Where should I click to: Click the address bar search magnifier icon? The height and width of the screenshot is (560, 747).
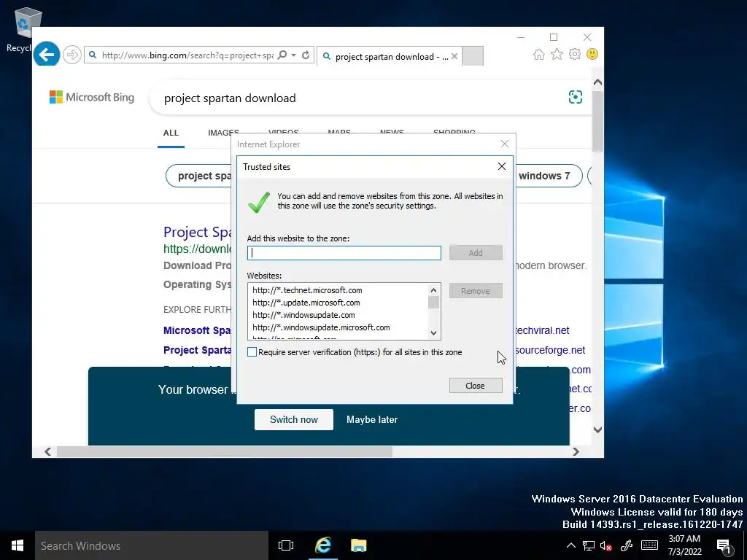tap(282, 55)
